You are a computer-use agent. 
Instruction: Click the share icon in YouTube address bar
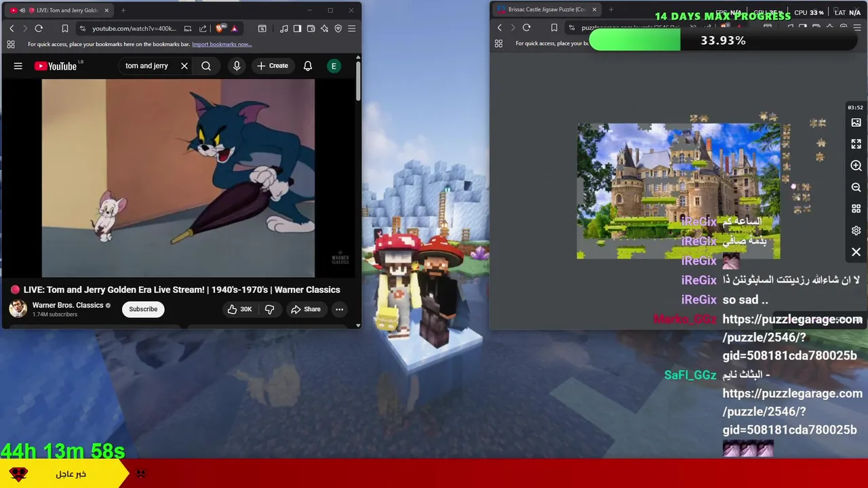point(203,28)
